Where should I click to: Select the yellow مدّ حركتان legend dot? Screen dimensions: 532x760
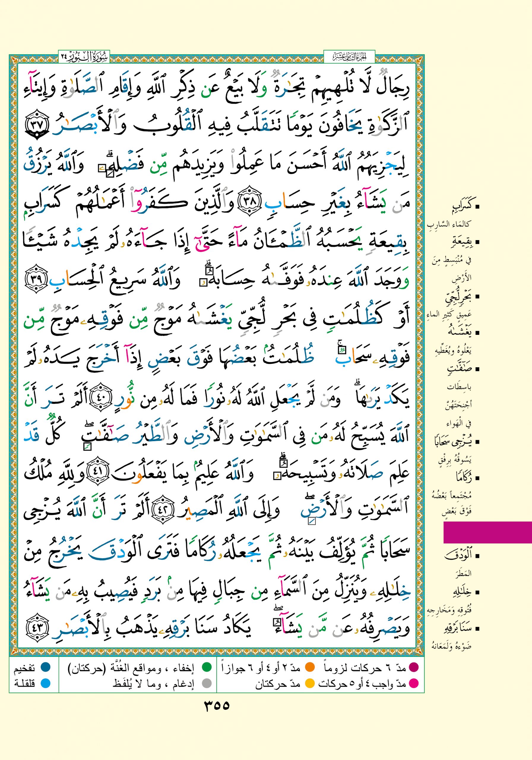pos(310,683)
